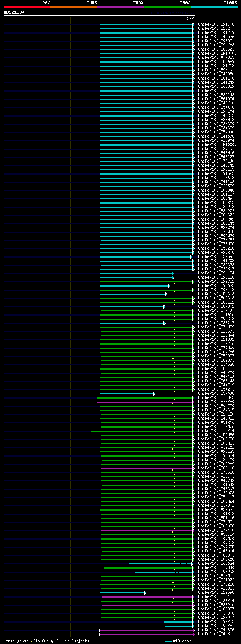The width and height of the screenshot is (241, 644).
Task: Click the cyan alignment bar for Q8RUM1
Action: coord(133,307)
